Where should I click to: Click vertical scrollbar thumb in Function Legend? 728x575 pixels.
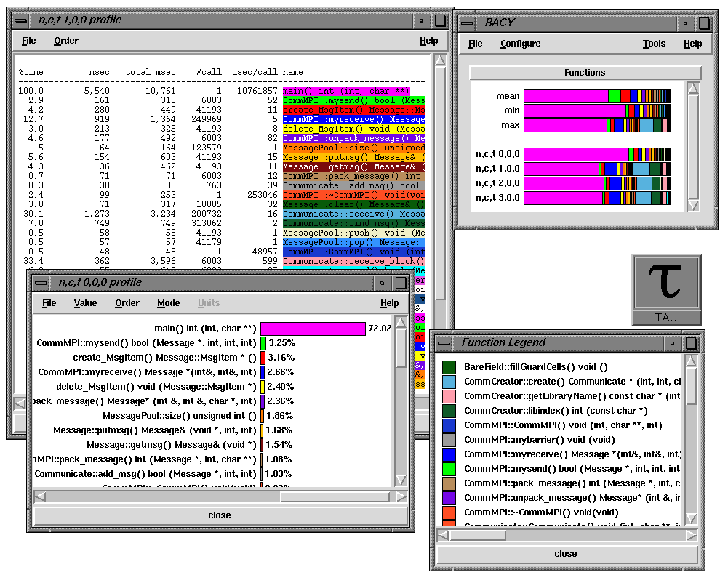pyautogui.click(x=690, y=386)
